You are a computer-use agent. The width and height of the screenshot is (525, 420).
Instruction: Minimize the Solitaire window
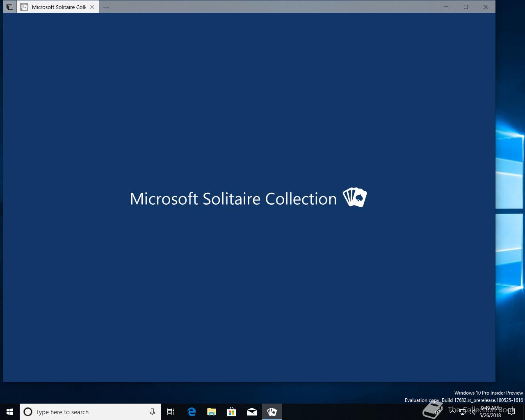[x=446, y=7]
